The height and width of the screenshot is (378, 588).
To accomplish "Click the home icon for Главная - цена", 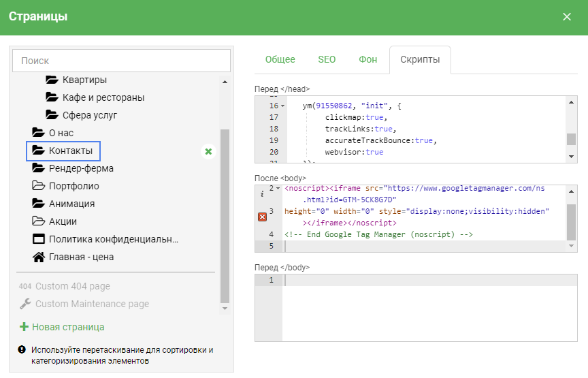I will point(38,257).
